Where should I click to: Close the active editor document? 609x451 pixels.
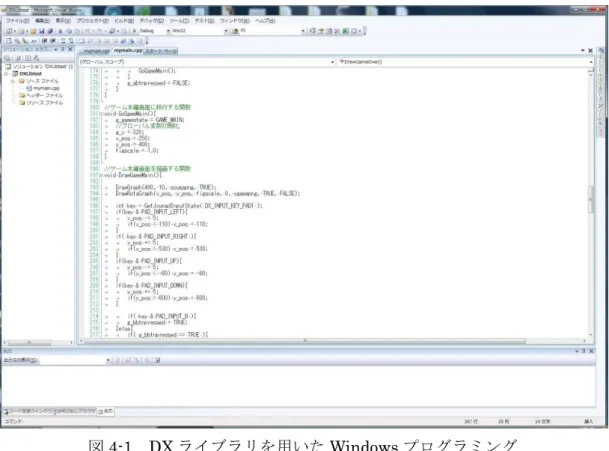[x=590, y=51]
